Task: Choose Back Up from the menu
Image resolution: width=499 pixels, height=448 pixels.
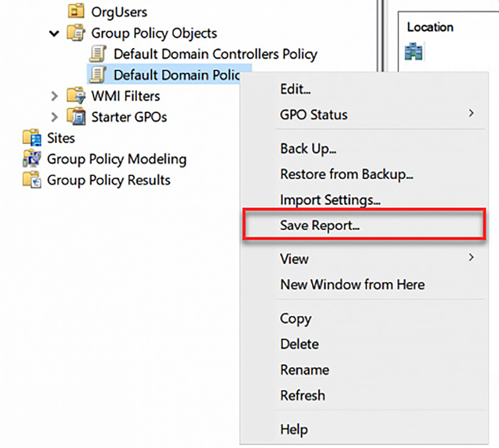Action: point(308,149)
